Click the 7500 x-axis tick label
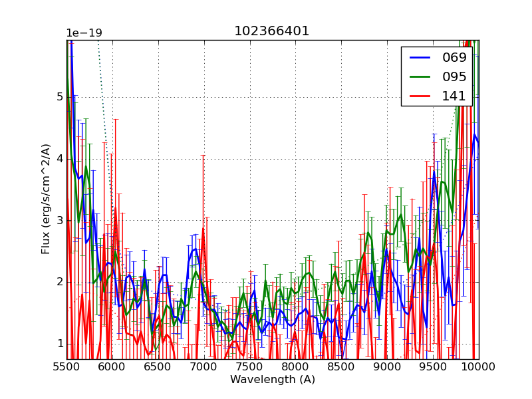532x399 pixels. coord(250,367)
